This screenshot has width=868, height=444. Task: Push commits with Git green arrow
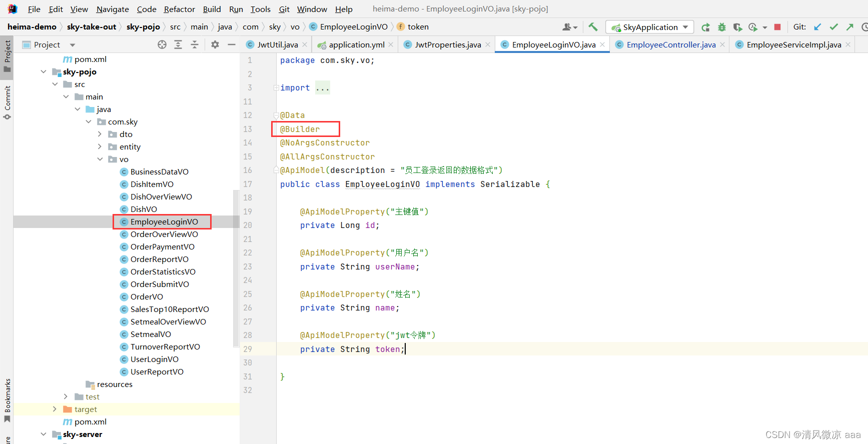point(849,27)
